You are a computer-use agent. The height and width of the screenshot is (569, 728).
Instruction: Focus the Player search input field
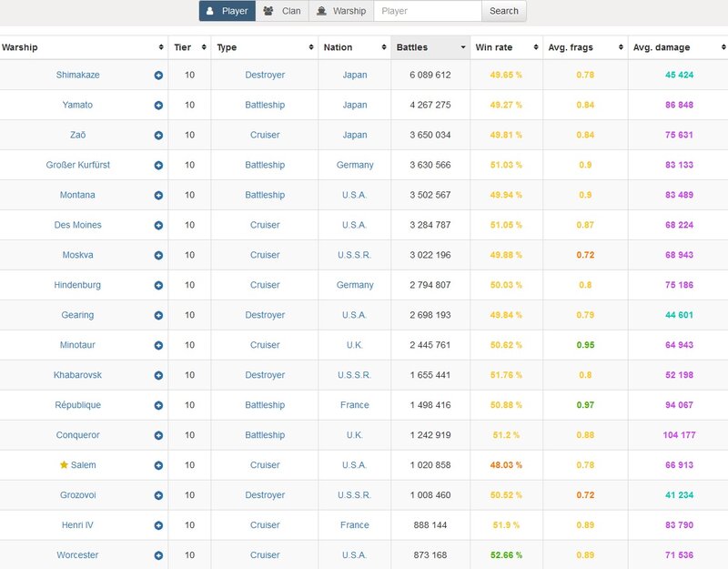(x=428, y=11)
